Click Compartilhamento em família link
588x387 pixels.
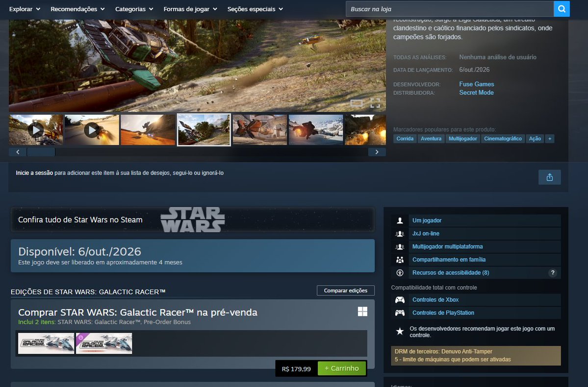point(449,260)
